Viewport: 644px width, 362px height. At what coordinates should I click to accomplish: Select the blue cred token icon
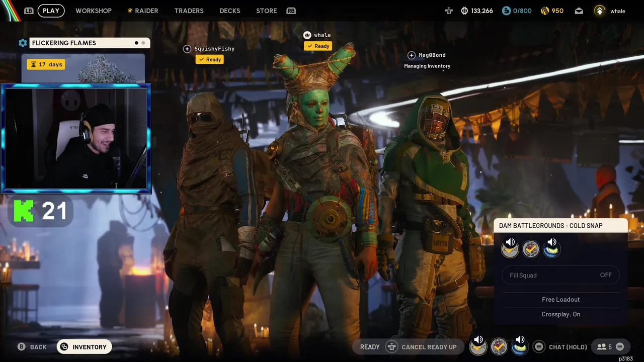coord(506,11)
